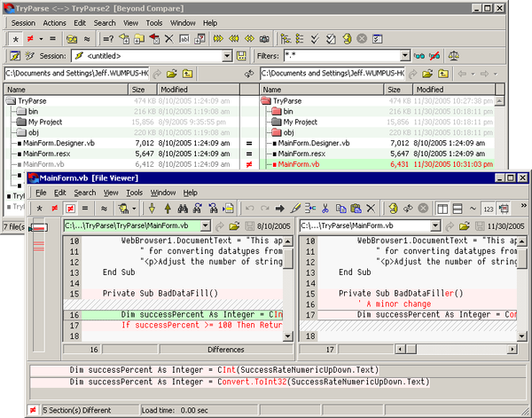Switch to over-under layout icon
This screenshot has width=532, height=418.
[458, 209]
